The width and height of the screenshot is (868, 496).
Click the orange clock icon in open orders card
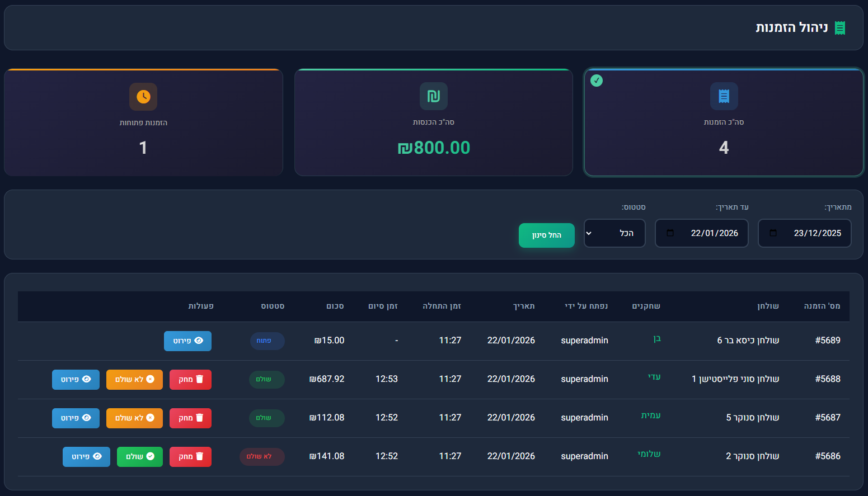[x=143, y=97]
